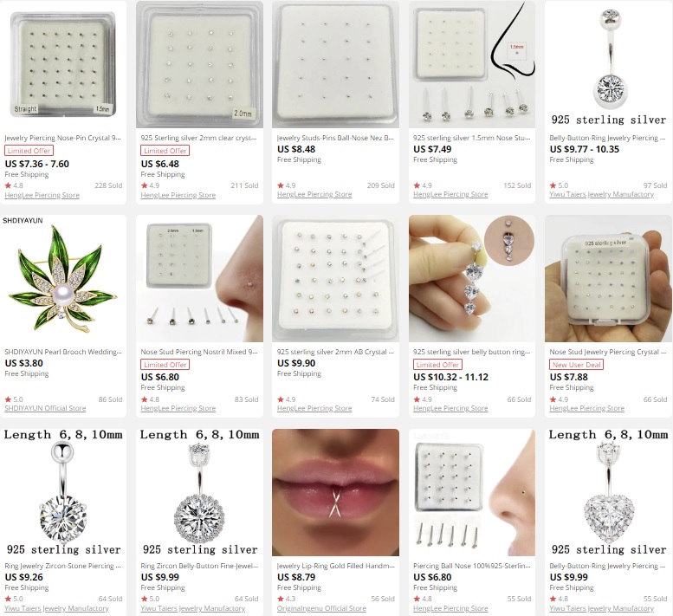
Task: Click star rating on Pearl Brooch listing
Action: pyautogui.click(x=14, y=399)
